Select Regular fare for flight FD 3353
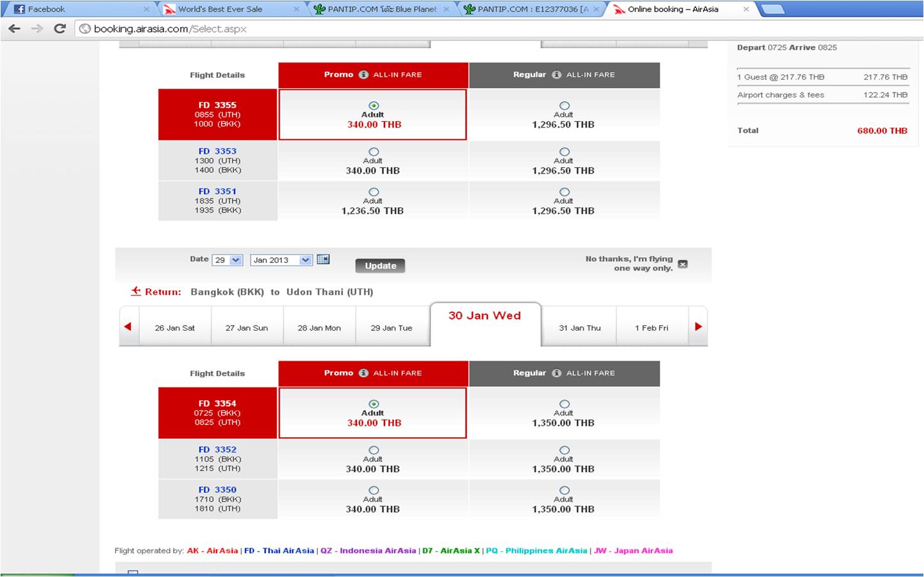This screenshot has width=924, height=577. [x=564, y=152]
